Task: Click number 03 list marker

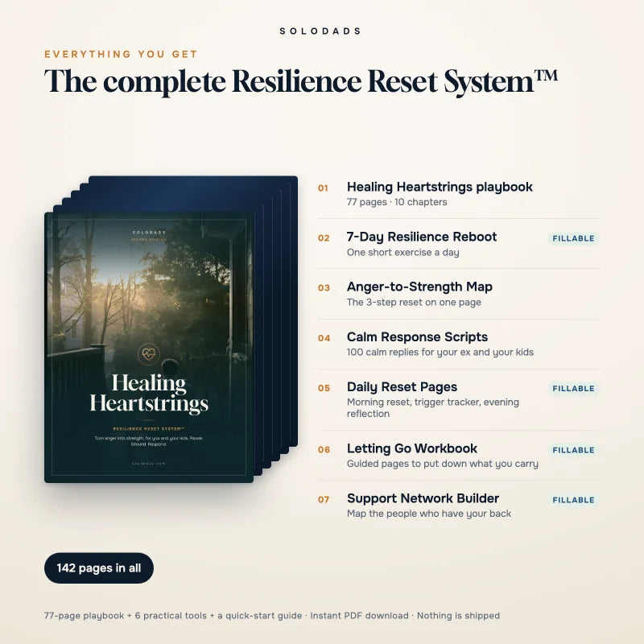Action: click(x=324, y=288)
